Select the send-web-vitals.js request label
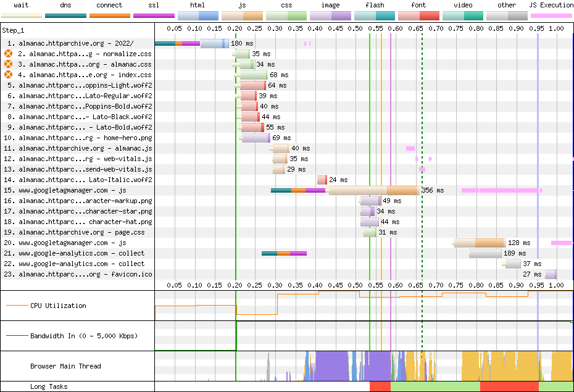Image resolution: width=574 pixels, height=392 pixels. (78, 169)
